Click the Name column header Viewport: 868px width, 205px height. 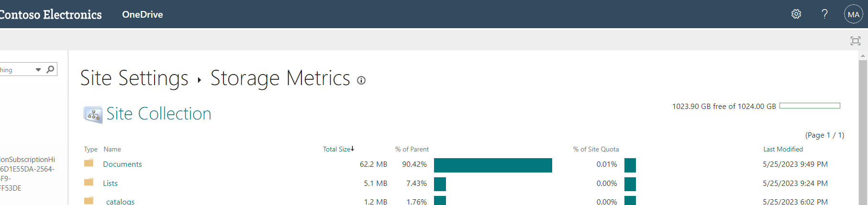(x=112, y=149)
